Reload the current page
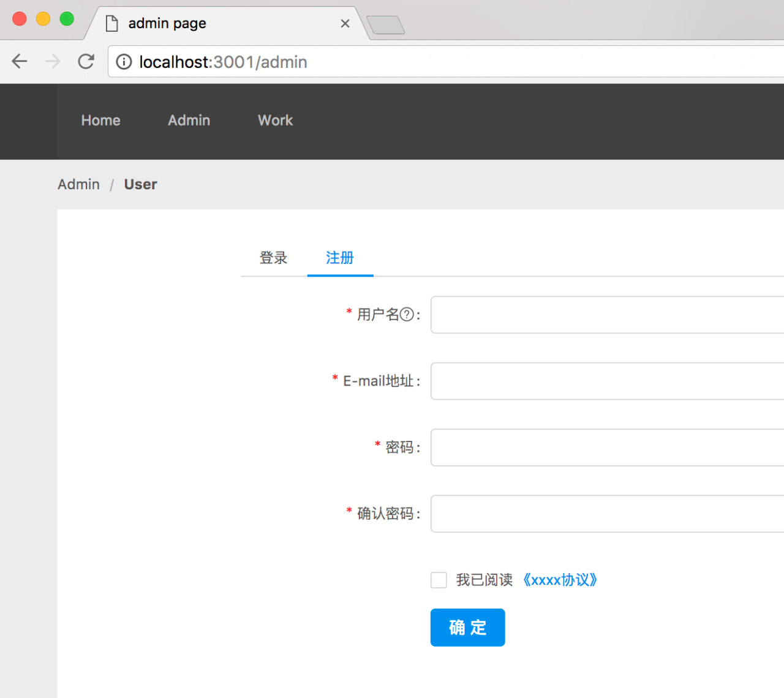Screen dimensions: 784x698 86,61
